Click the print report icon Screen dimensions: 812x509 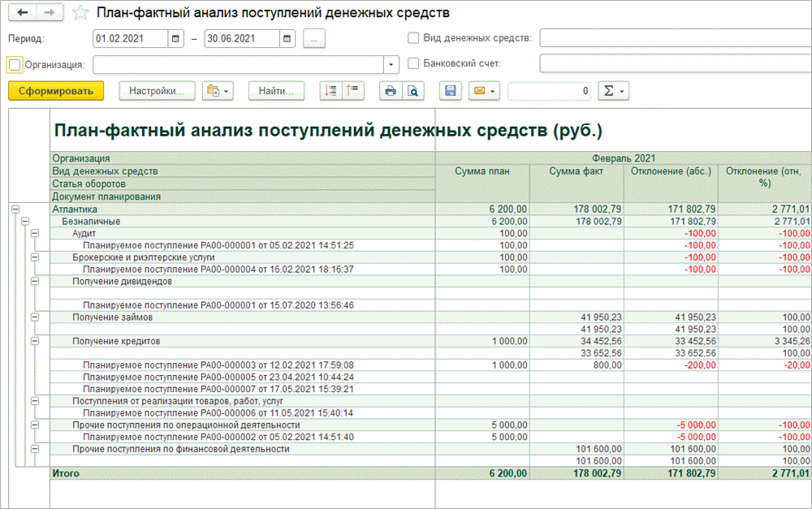tap(391, 91)
